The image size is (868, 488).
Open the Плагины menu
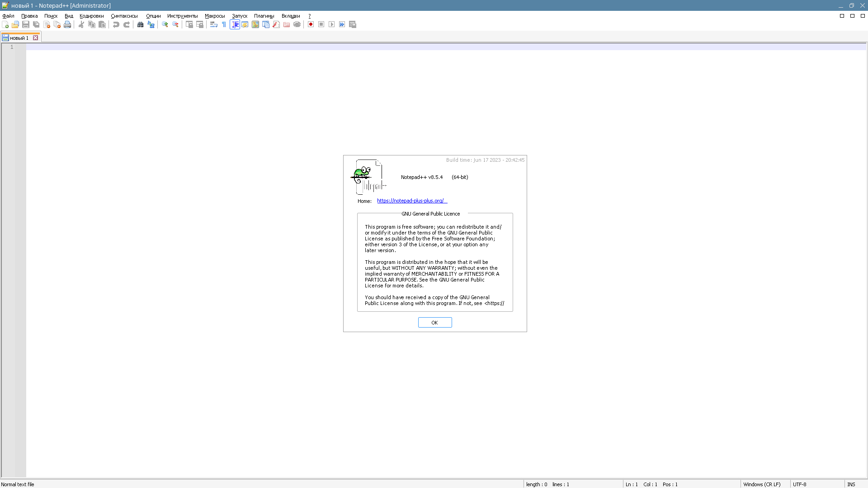pyautogui.click(x=264, y=16)
